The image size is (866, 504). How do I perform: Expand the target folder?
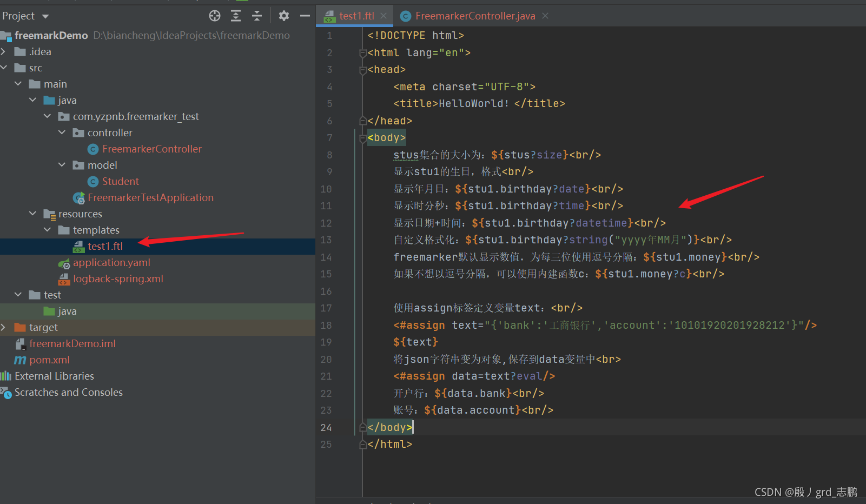4,327
